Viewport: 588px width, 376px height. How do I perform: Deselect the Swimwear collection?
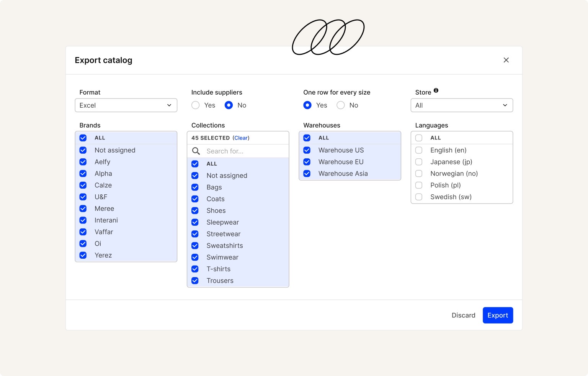click(x=195, y=258)
